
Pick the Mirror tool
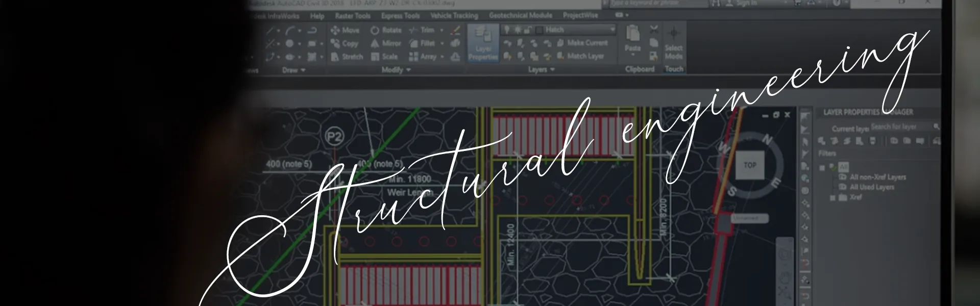point(386,43)
